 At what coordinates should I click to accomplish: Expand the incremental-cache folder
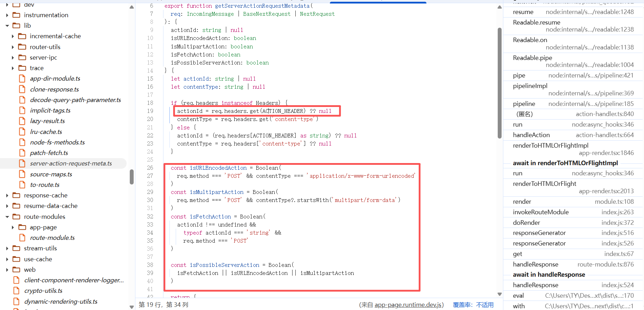pos(13,36)
